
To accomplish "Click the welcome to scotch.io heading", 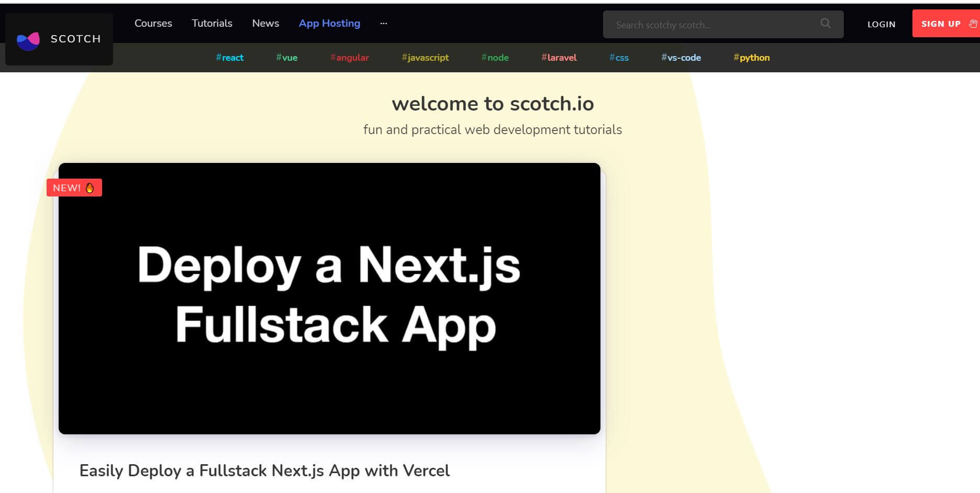I will [x=493, y=104].
